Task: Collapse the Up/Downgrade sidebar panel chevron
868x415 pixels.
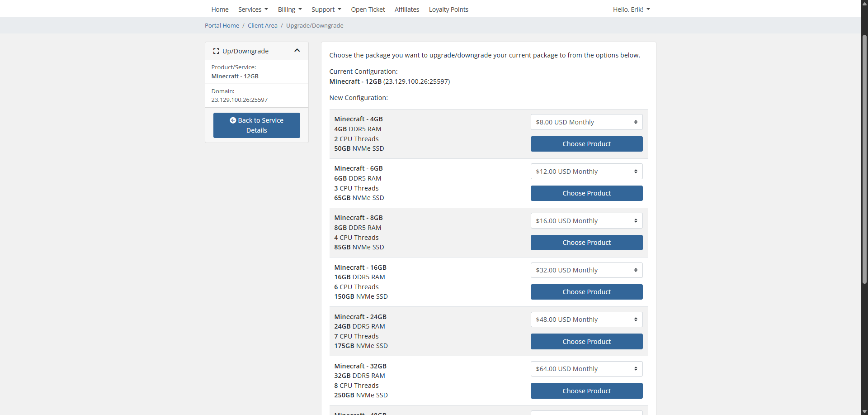Action: click(297, 51)
